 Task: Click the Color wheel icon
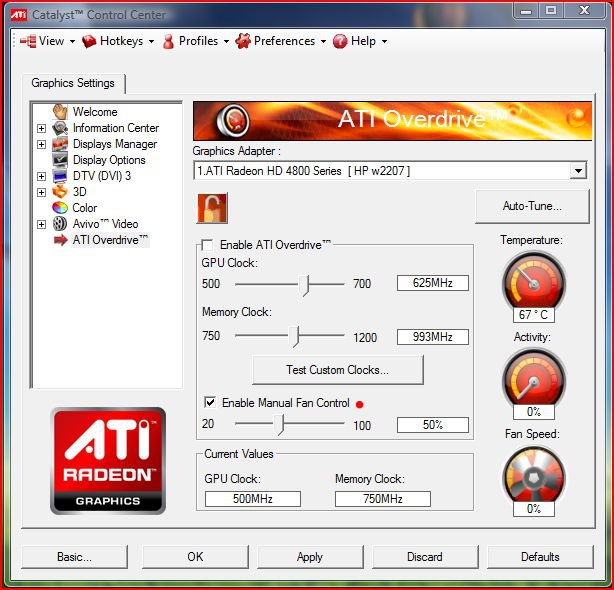pyautogui.click(x=60, y=207)
